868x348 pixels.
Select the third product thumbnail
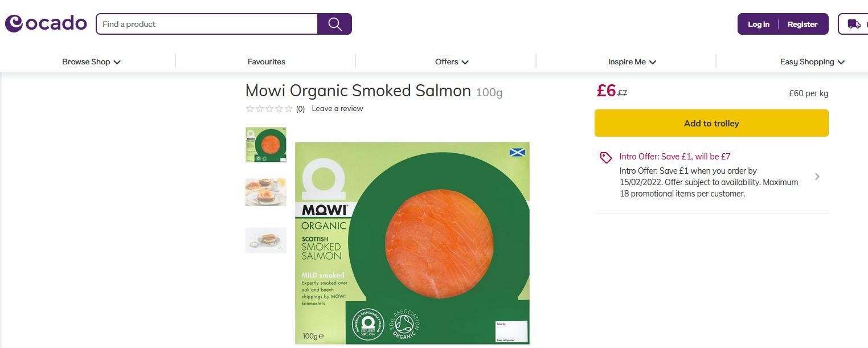266,240
